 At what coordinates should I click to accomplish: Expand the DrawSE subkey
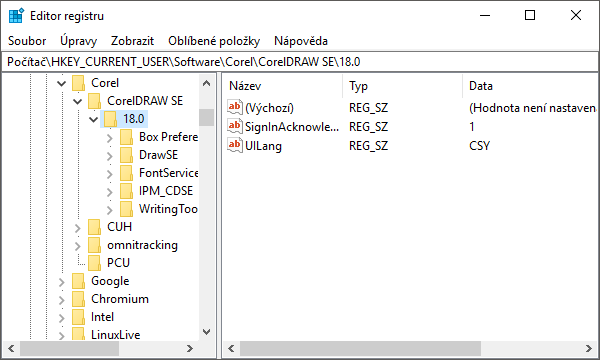tap(110, 156)
